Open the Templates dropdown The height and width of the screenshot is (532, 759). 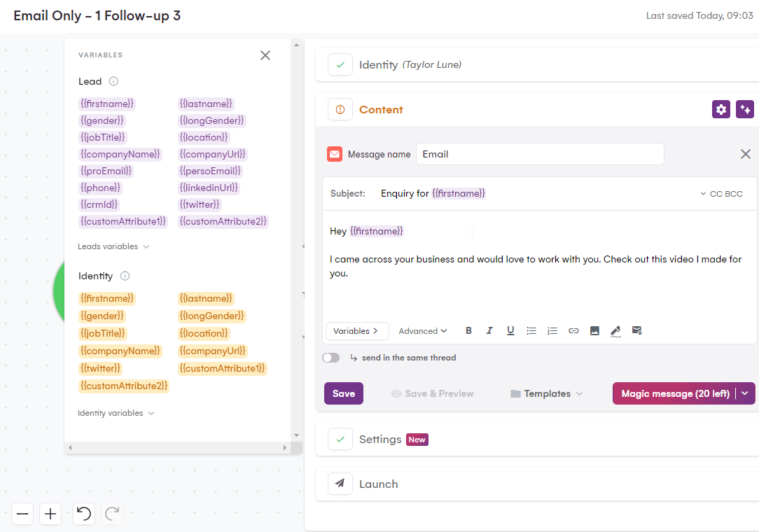pyautogui.click(x=547, y=393)
